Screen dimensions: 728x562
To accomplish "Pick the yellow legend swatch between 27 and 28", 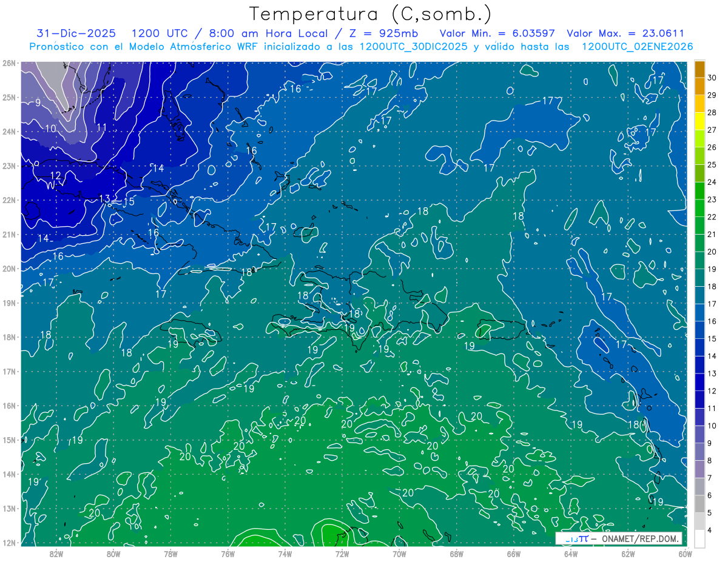I will [x=699, y=121].
